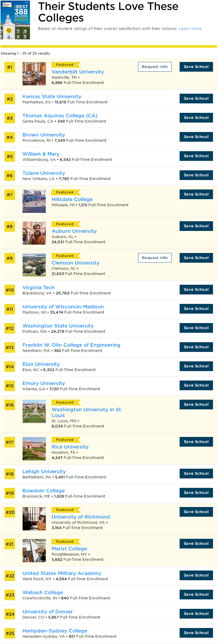
Task: Save Vanderbilt University to your schools
Action: [x=196, y=67]
